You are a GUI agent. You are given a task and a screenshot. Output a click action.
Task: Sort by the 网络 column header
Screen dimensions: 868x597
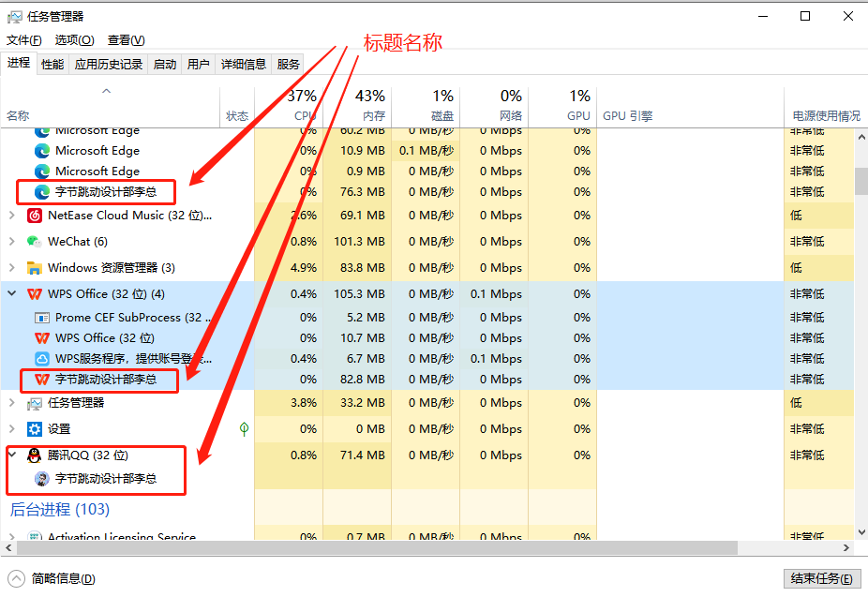pyautogui.click(x=494, y=107)
